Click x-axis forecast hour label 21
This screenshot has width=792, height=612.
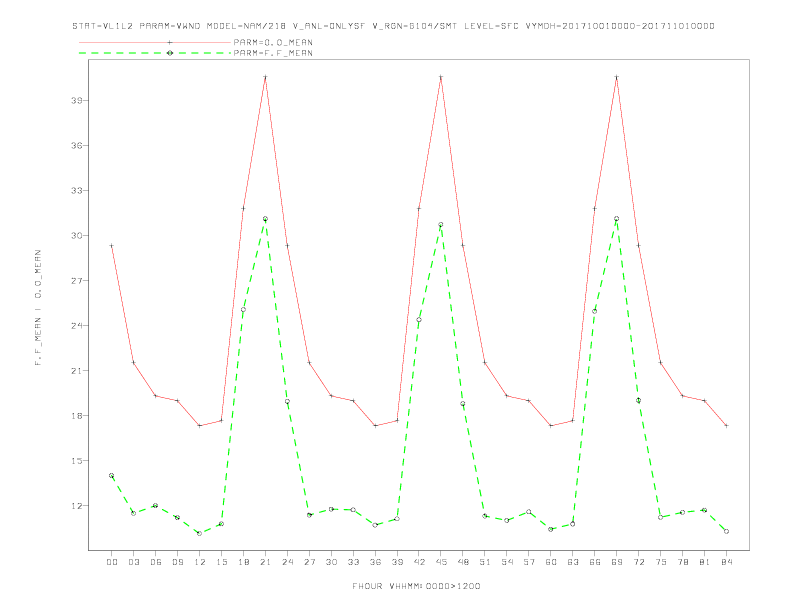(265, 562)
